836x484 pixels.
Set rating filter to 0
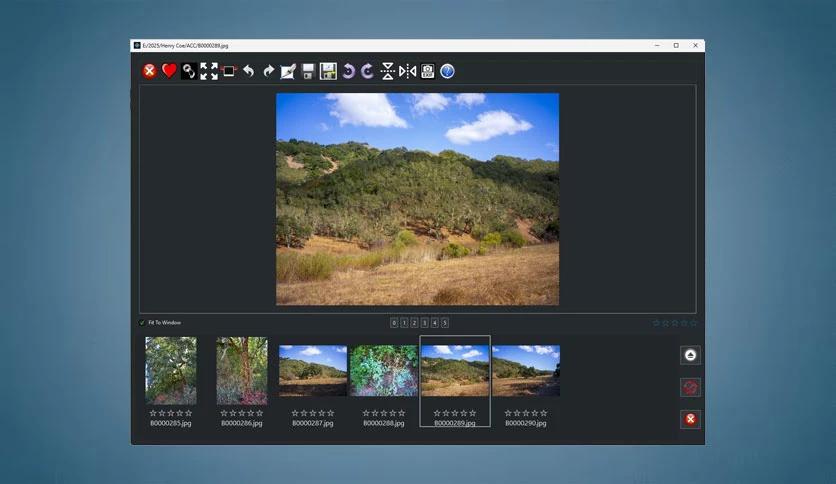coord(394,323)
